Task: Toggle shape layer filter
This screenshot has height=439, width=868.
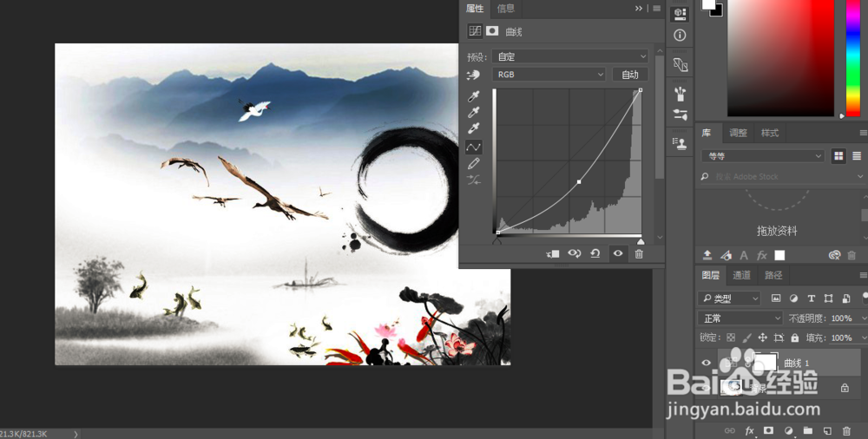Action: point(829,298)
